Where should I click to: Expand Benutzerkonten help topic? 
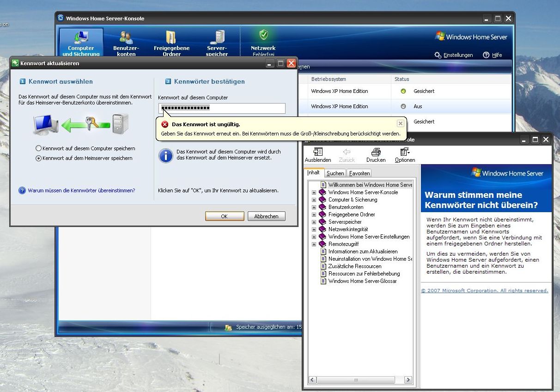pyautogui.click(x=314, y=207)
